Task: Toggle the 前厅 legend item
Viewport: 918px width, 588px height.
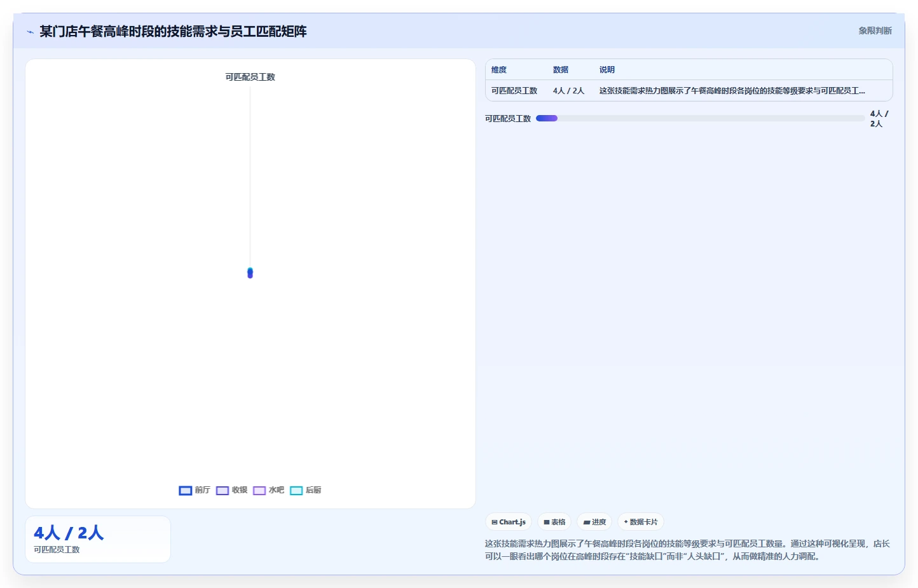Action: pos(195,490)
